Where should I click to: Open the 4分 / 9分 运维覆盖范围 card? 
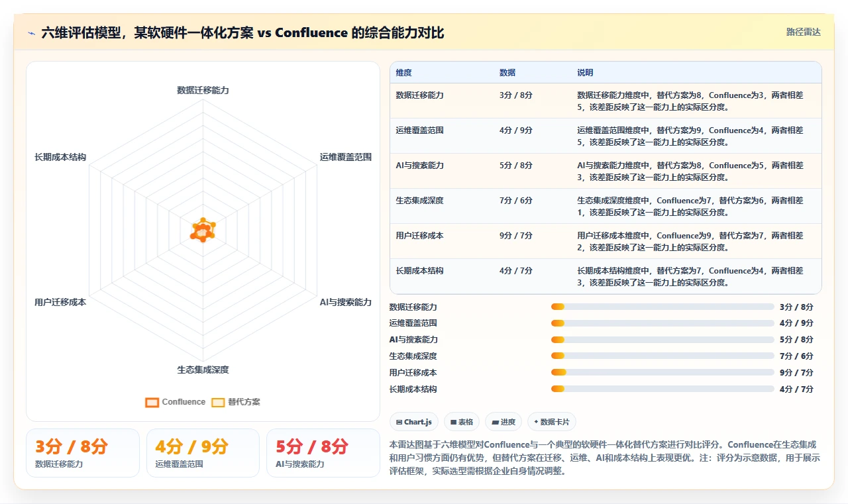[x=203, y=453]
